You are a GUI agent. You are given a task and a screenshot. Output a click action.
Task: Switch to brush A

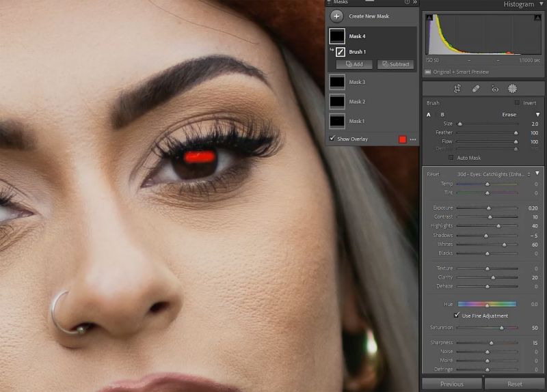pyautogui.click(x=429, y=115)
